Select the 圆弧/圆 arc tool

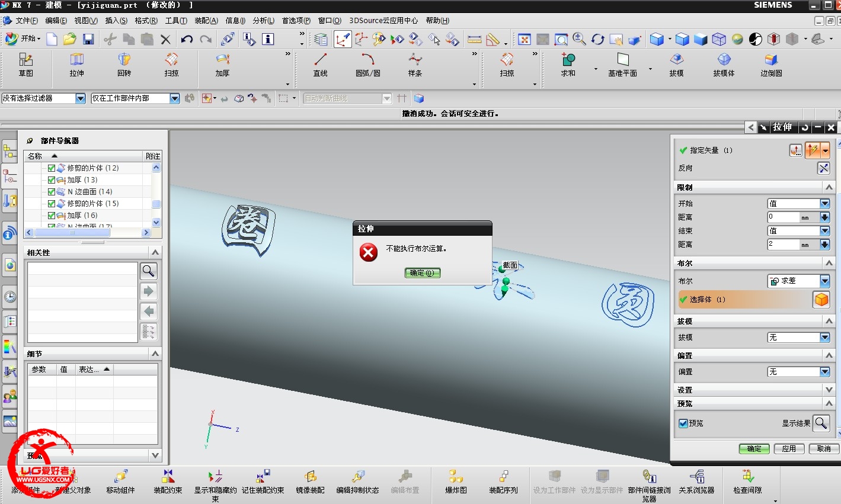tap(368, 65)
